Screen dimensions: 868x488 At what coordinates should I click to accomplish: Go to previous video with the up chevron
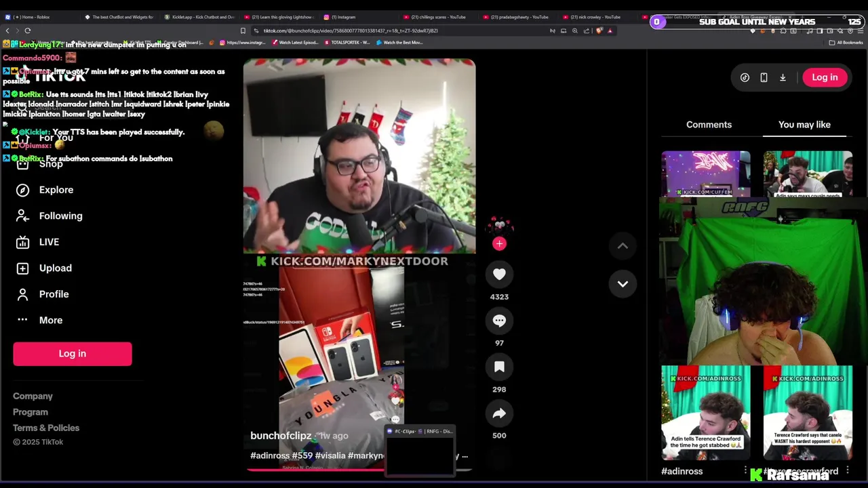(x=623, y=246)
